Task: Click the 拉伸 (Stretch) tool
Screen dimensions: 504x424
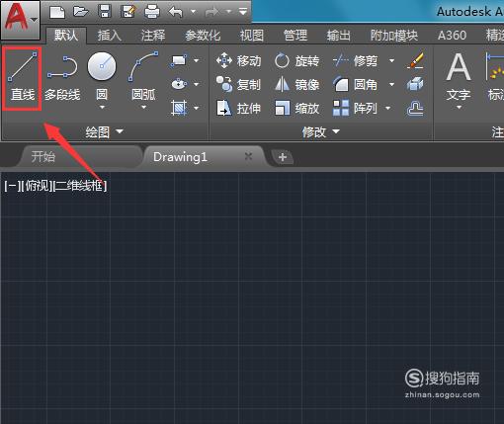Action: click(239, 108)
